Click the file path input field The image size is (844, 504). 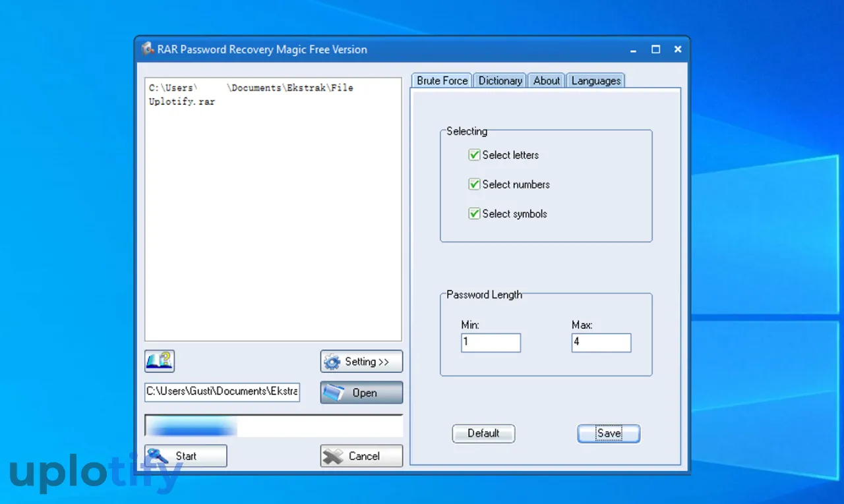pyautogui.click(x=222, y=391)
